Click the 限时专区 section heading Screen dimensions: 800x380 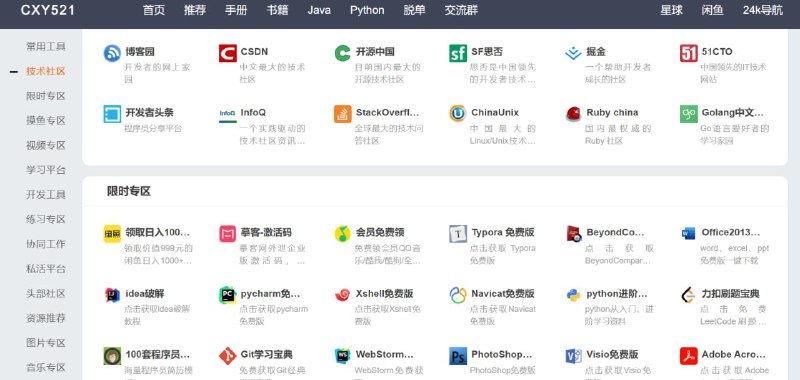pos(129,191)
